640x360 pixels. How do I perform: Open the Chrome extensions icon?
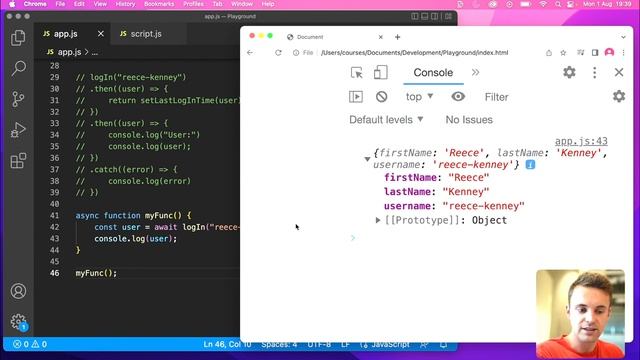(x=580, y=53)
